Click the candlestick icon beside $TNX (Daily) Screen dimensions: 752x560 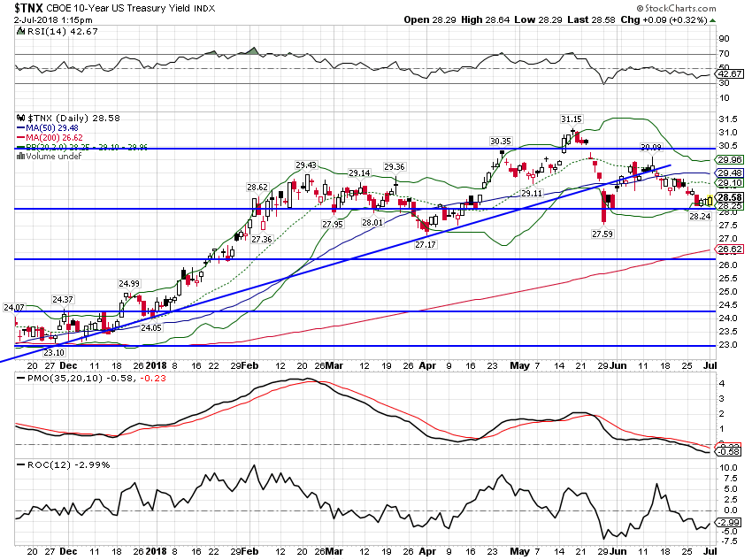click(x=20, y=118)
